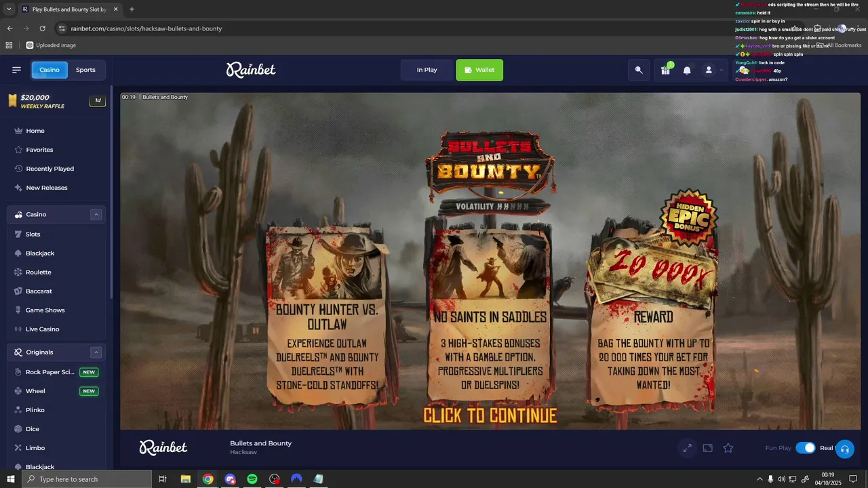Open Task View on taskbar

point(163,479)
